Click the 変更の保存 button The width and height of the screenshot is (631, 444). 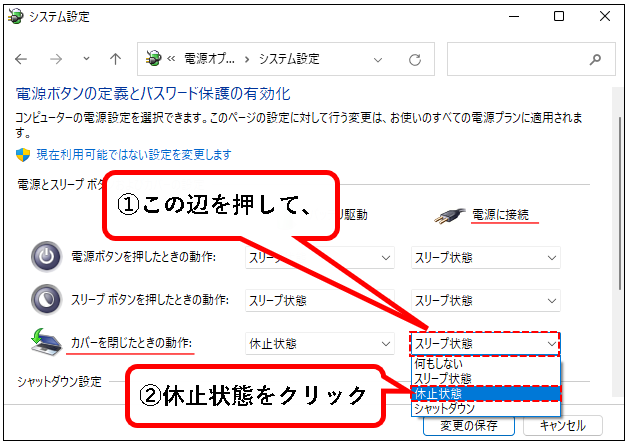(x=469, y=426)
